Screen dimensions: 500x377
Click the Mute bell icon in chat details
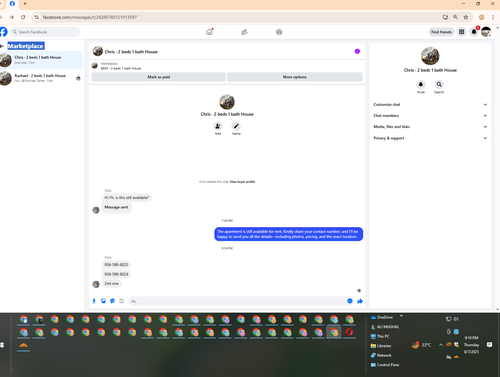point(421,84)
